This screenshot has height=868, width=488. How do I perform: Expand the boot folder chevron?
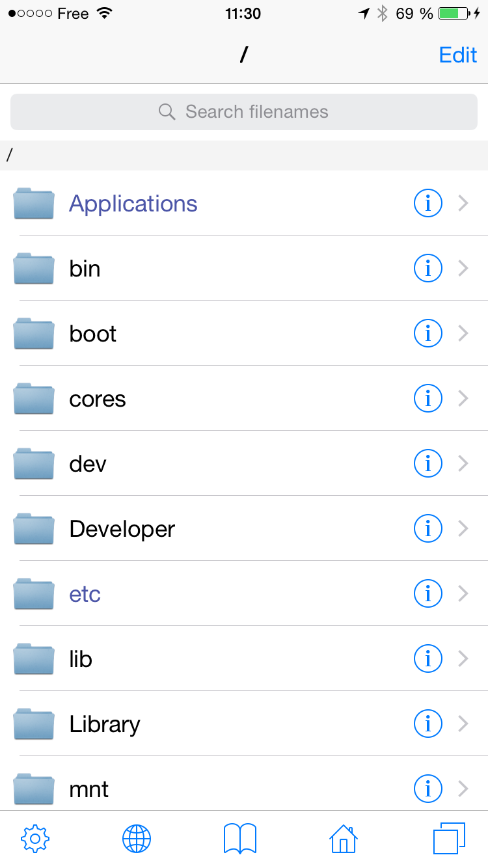(x=463, y=333)
